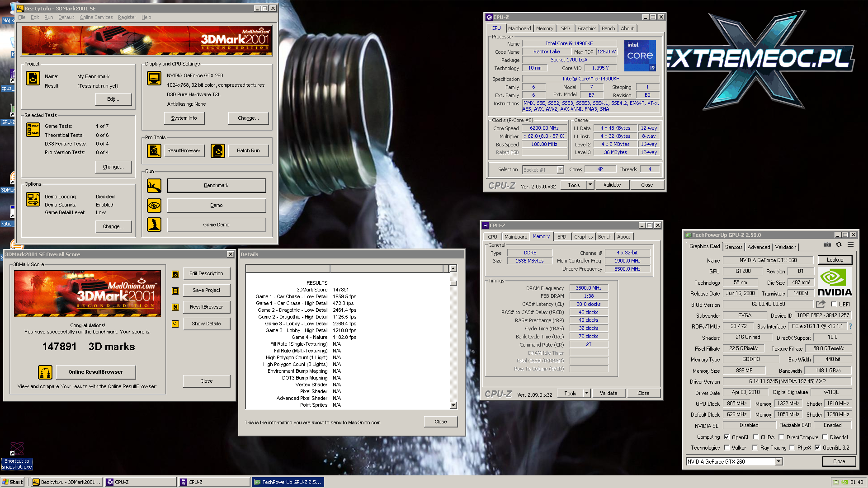The width and height of the screenshot is (868, 488).
Task: Toggle the OpenCL checkbox
Action: pyautogui.click(x=726, y=437)
